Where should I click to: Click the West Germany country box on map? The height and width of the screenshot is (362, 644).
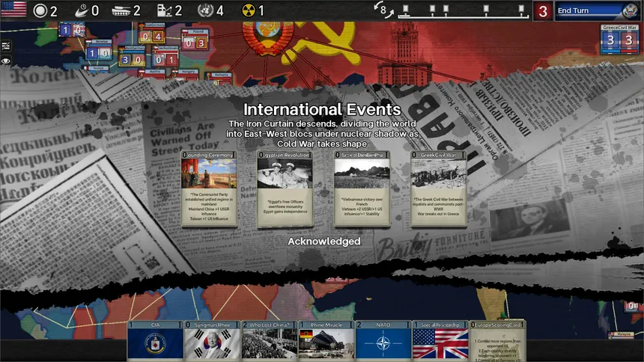click(x=132, y=56)
